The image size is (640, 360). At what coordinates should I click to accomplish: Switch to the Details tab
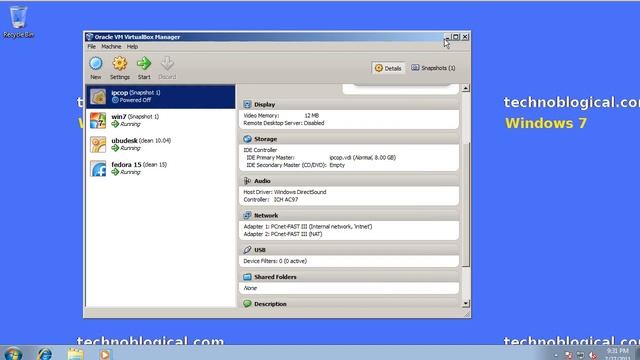click(x=388, y=68)
